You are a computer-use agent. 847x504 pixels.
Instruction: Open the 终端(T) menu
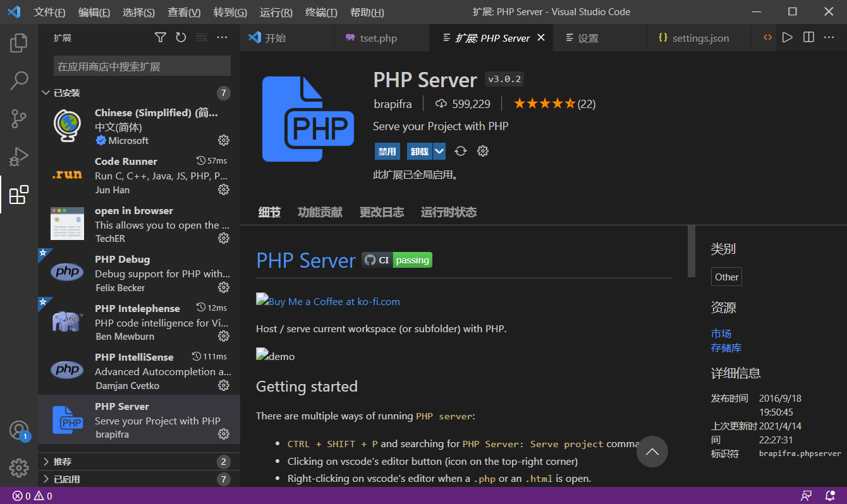pyautogui.click(x=321, y=13)
